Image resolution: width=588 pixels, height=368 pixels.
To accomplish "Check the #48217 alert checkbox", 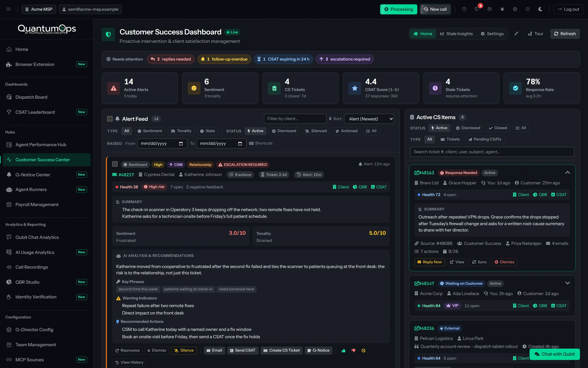I will pos(115,164).
